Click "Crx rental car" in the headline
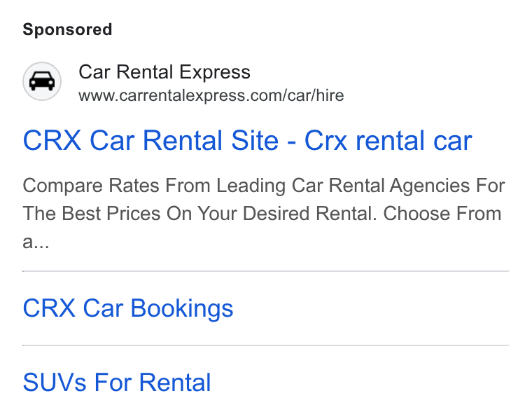This screenshot has height=419, width=532. 388,141
